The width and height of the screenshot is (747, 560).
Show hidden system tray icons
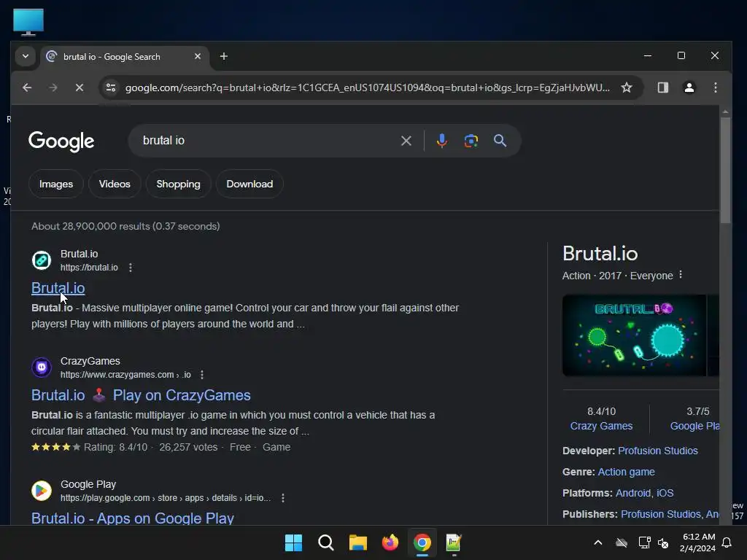coord(598,542)
